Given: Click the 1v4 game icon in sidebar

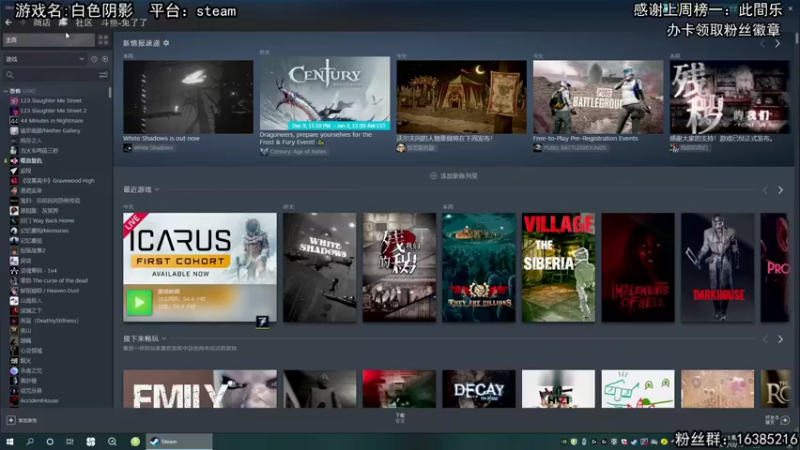Looking at the screenshot, I should pos(14,271).
